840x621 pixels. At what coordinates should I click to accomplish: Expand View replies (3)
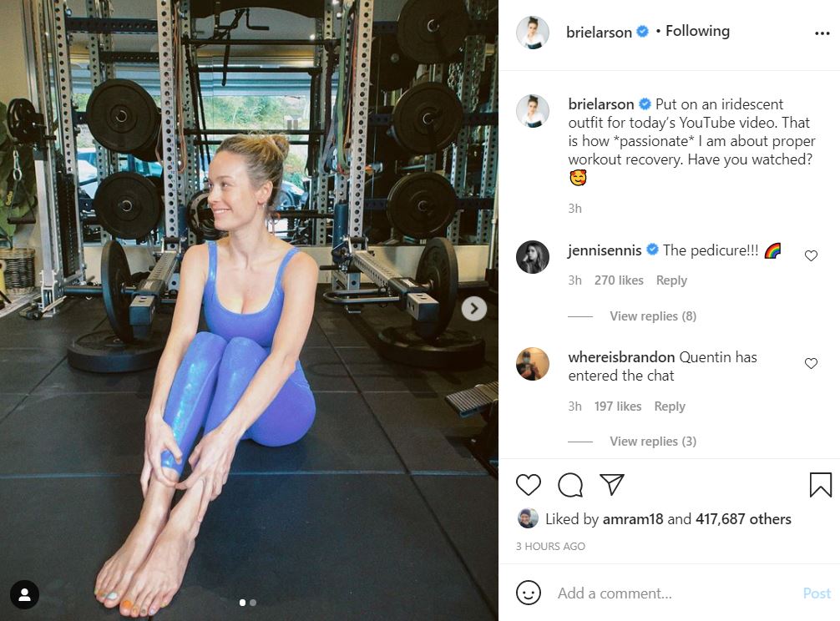(652, 442)
